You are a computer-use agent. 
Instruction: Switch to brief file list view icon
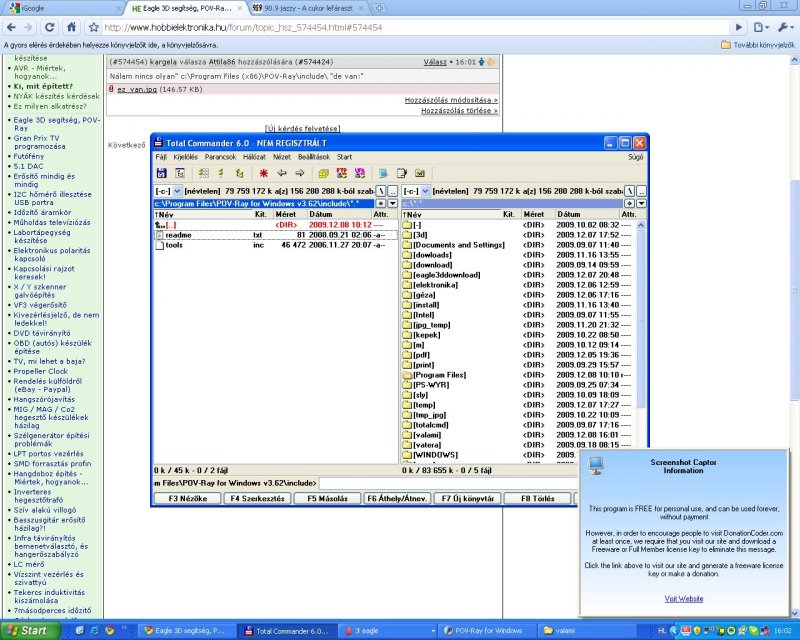click(203, 173)
